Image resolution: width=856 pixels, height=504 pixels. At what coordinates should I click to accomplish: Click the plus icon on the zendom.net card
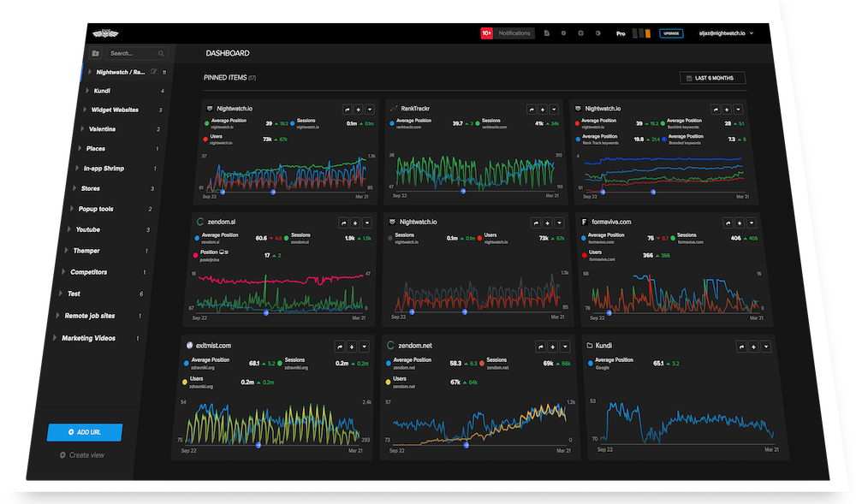coord(552,347)
